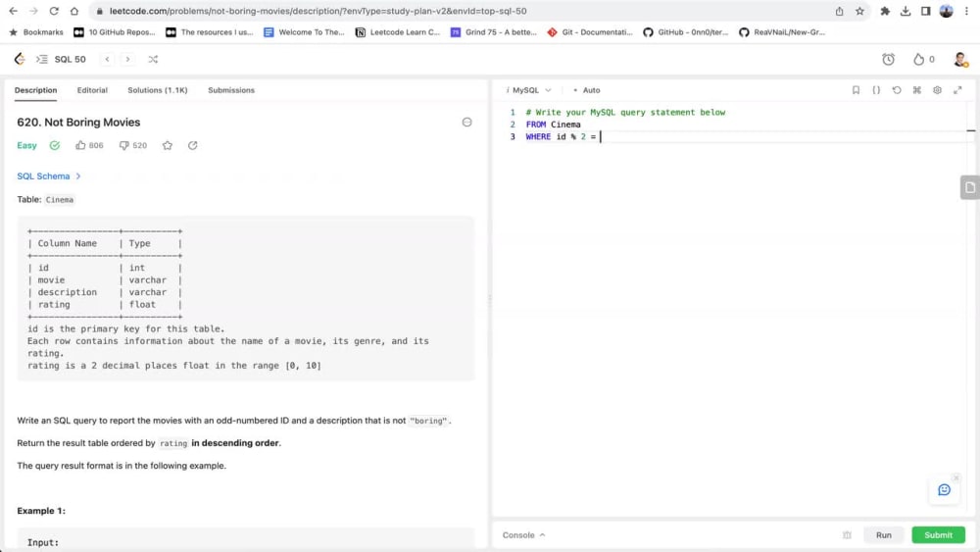Open the Chrome profile avatar
The height and width of the screenshot is (552, 980).
pyautogui.click(x=947, y=11)
